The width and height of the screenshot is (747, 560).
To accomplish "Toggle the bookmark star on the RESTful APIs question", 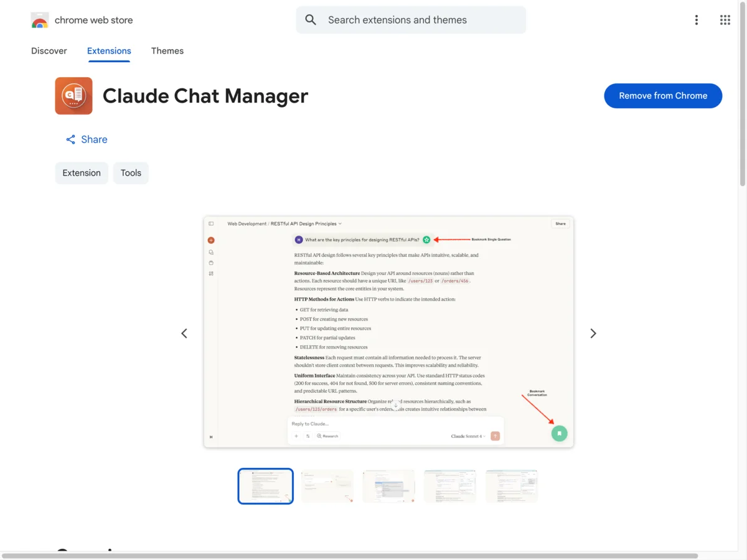I will point(426,240).
